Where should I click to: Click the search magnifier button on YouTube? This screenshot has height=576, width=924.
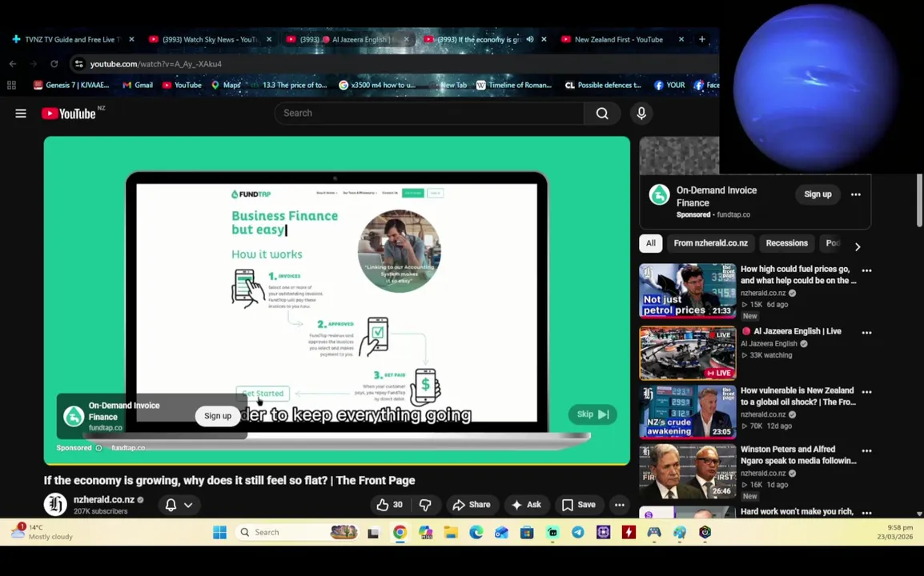(x=601, y=113)
